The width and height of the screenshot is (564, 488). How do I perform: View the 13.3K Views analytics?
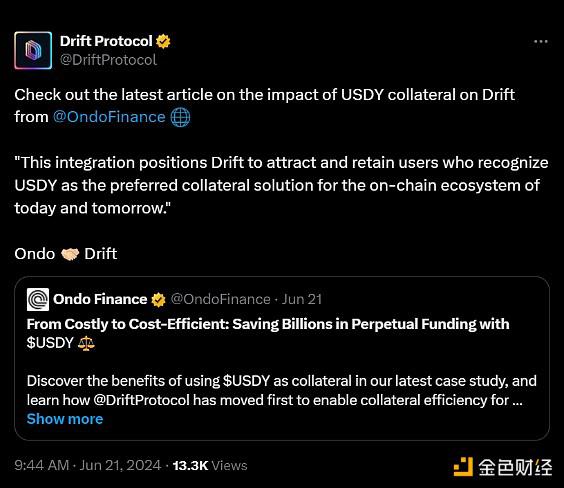pyautogui.click(x=210, y=465)
